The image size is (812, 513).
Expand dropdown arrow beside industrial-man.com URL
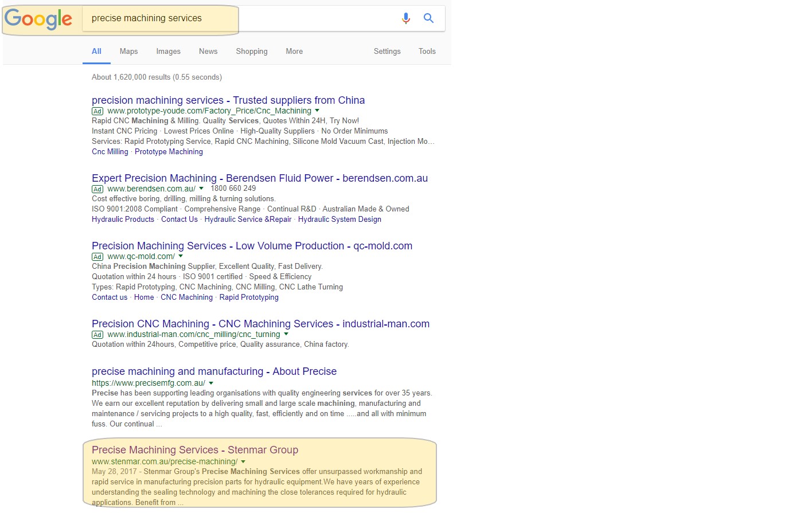coord(286,334)
